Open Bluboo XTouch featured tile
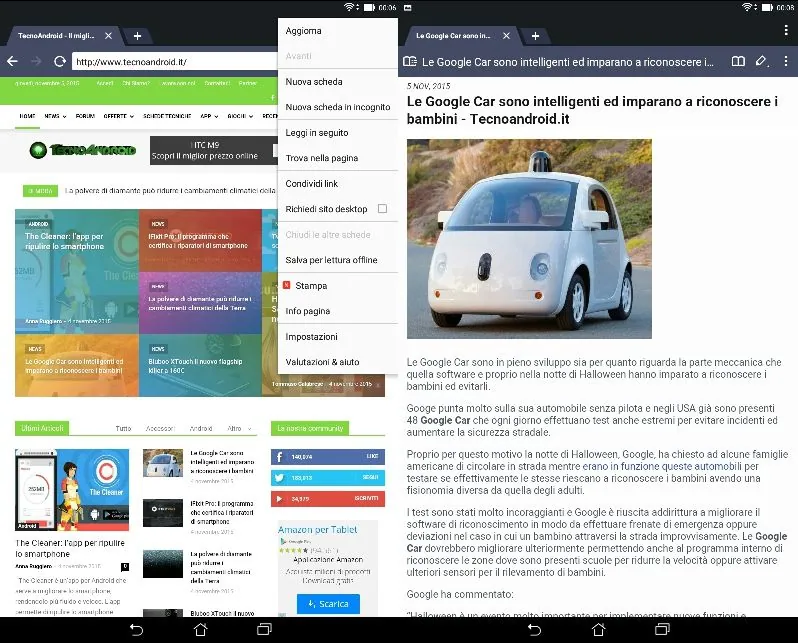Screen dimensions: 798x643 201,365
